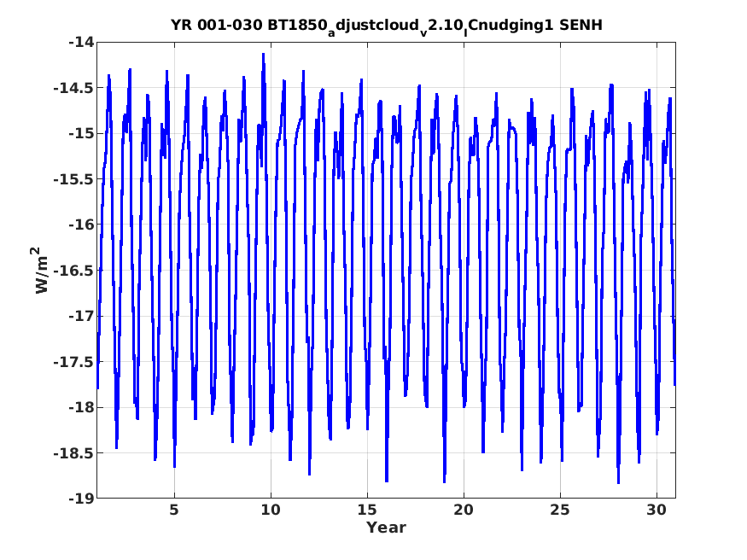Click the y-axis tick label '-18.5'

73,452
